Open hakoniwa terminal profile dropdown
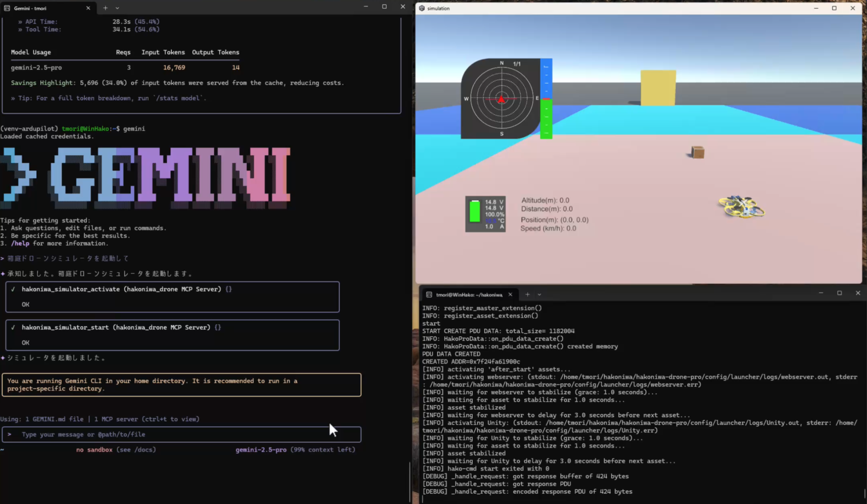The width and height of the screenshot is (867, 504). [540, 295]
